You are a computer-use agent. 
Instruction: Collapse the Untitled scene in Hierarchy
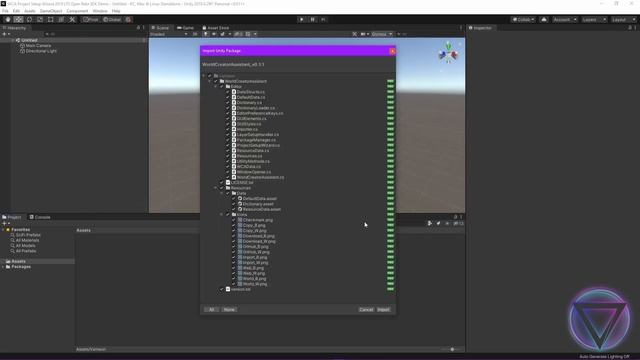pos(13,40)
